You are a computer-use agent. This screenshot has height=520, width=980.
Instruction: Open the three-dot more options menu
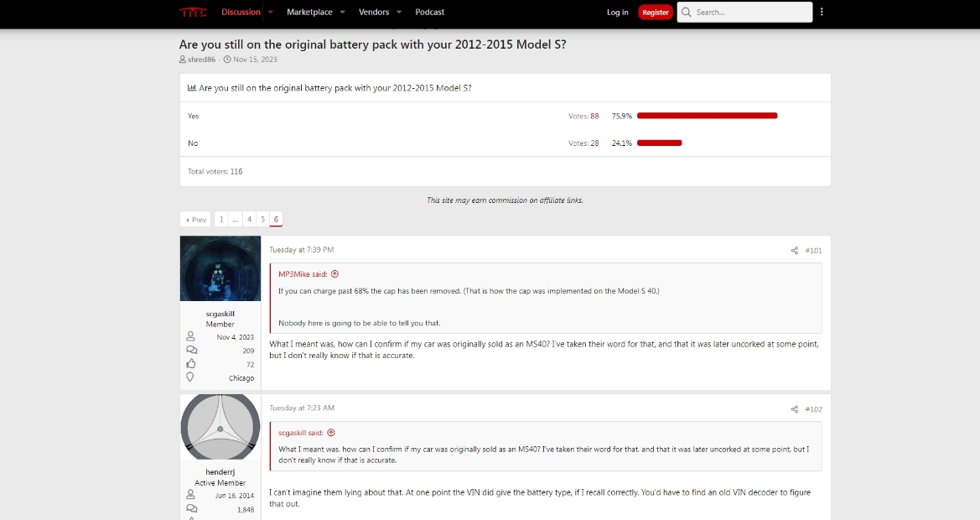pyautogui.click(x=822, y=12)
